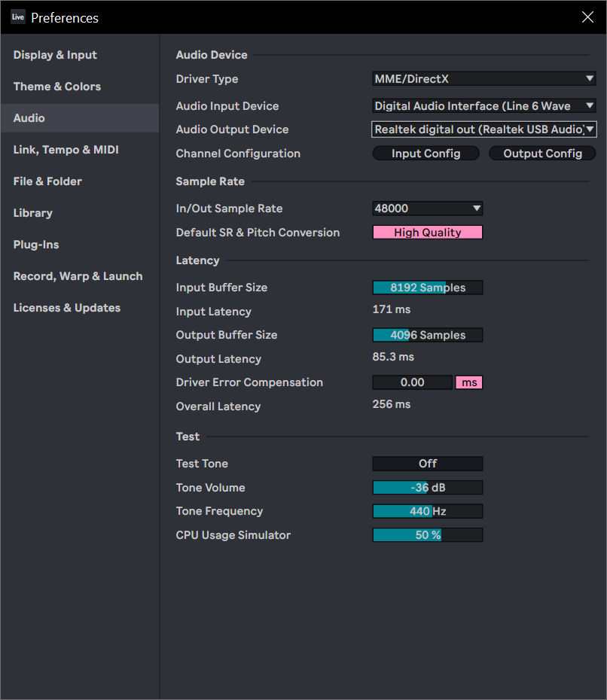Viewport: 607px width, 700px height.
Task: Close the Preferences window
Action: 587,17
